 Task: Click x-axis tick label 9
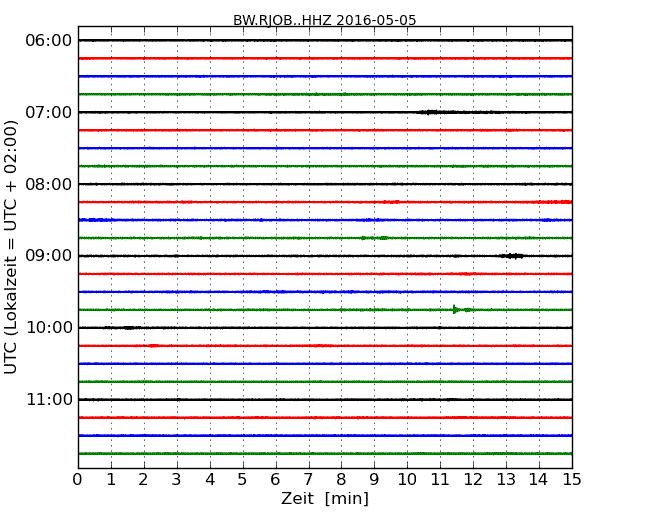point(374,480)
